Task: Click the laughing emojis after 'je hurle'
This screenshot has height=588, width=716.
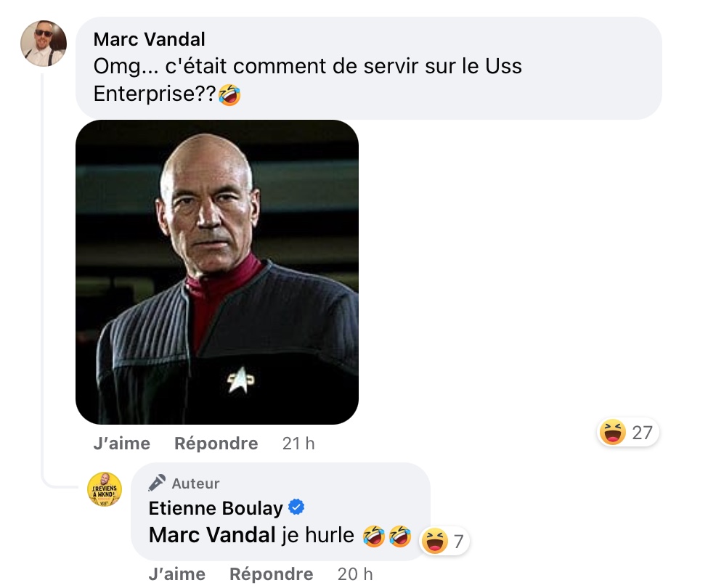Action: point(387,536)
